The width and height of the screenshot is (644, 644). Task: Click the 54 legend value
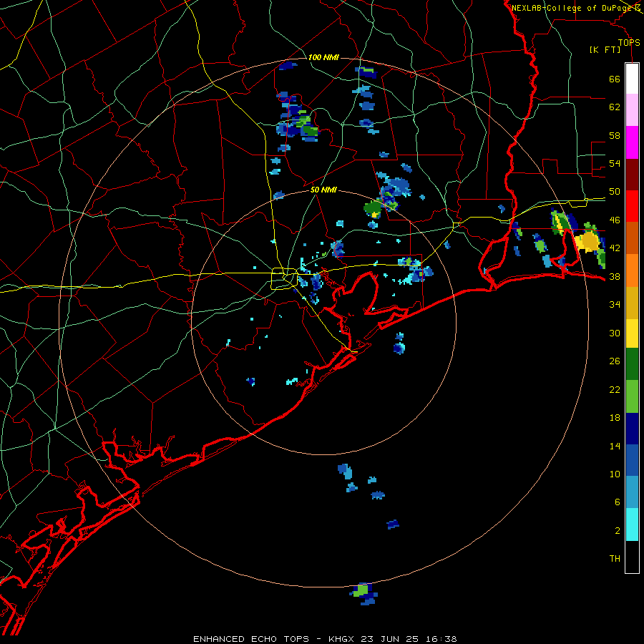click(615, 163)
